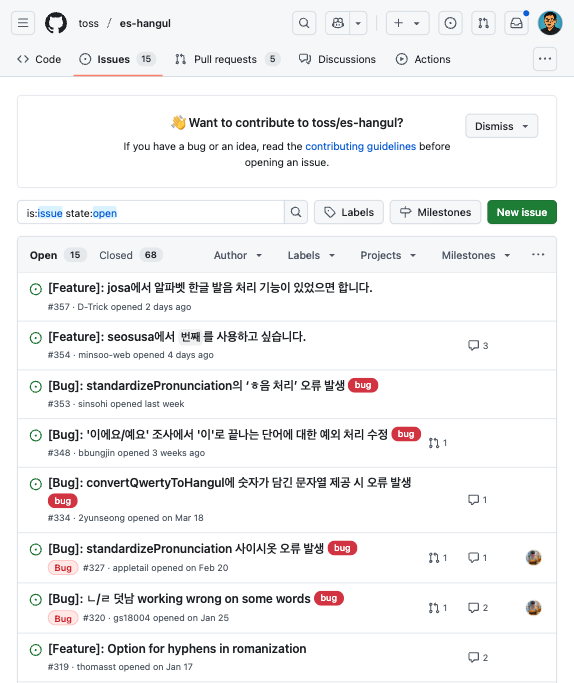Open the Author filter dropdown
574x683 pixels.
tap(238, 255)
